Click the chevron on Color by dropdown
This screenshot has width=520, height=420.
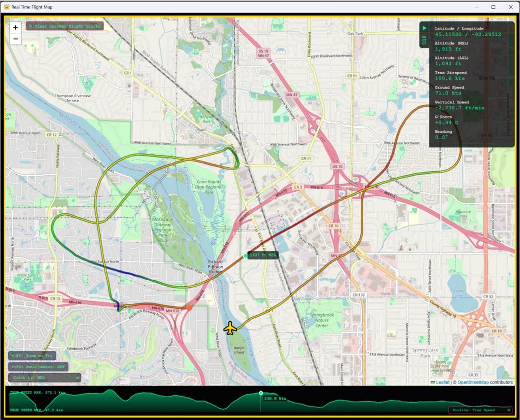[x=77, y=378]
